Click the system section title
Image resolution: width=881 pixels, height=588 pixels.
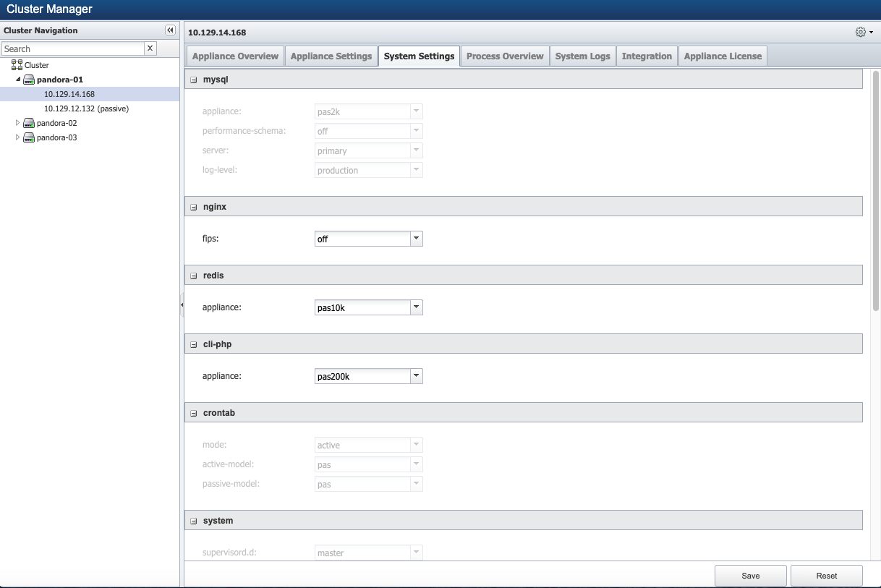pos(218,521)
